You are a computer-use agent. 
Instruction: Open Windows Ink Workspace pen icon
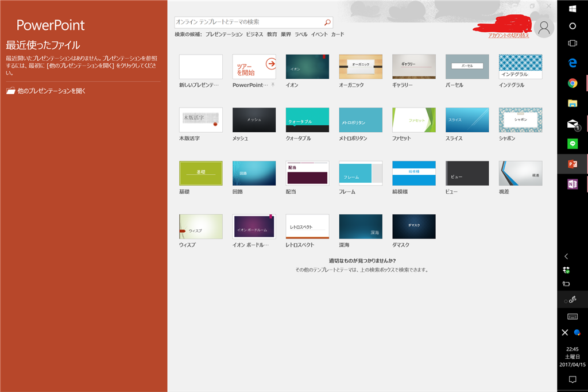[572, 299]
